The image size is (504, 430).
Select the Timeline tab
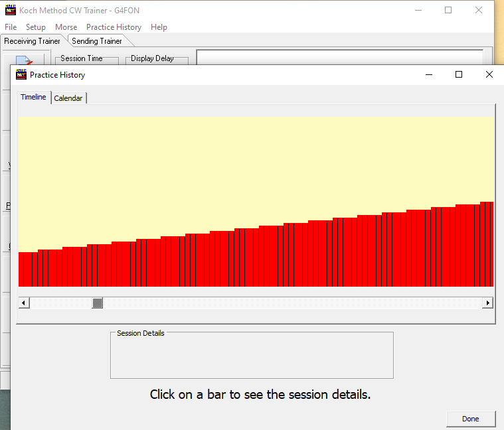pos(33,97)
